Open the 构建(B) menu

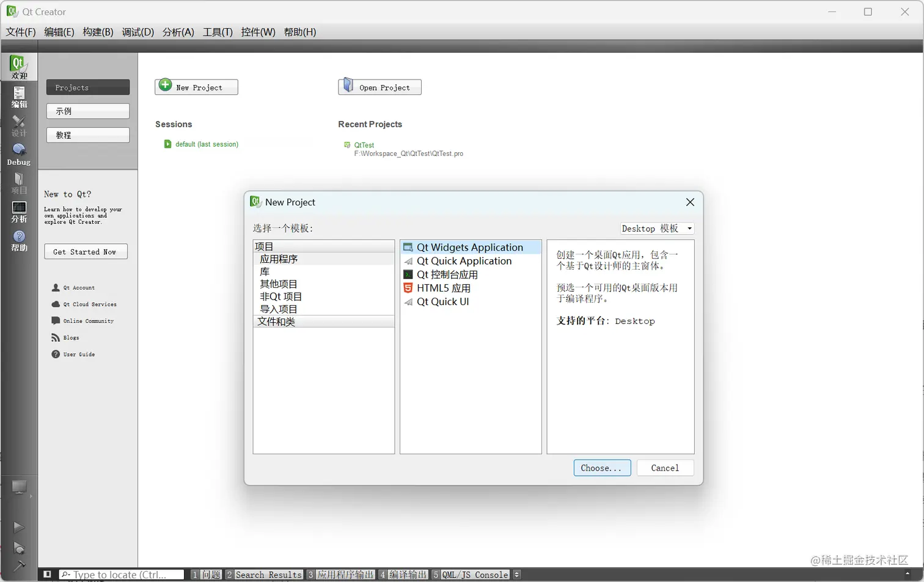pos(98,32)
